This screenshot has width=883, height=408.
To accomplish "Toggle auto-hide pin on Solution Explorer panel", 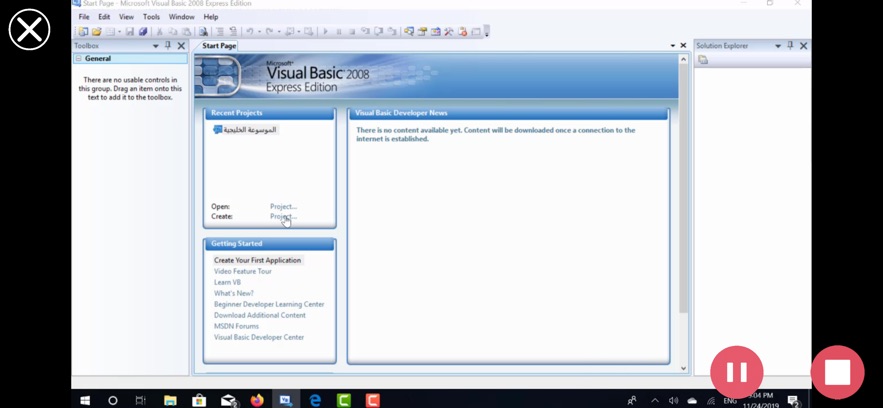I will 790,46.
